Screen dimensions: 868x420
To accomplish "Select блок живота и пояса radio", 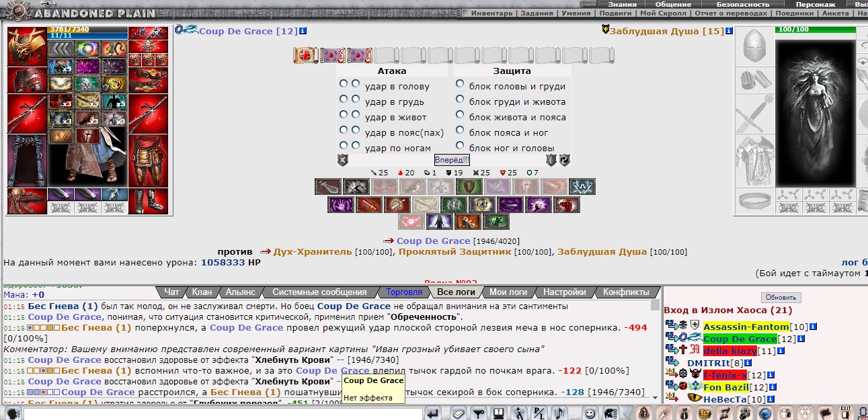I will (460, 115).
